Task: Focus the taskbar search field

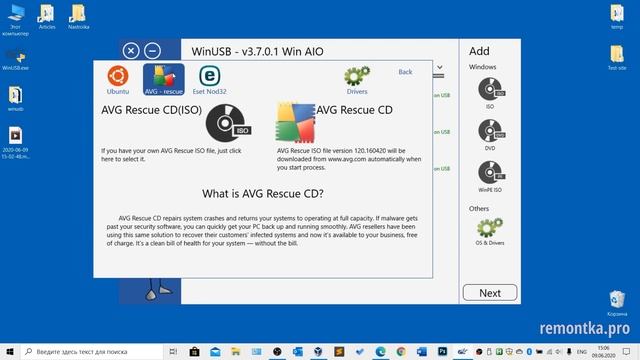Action: pyautogui.click(x=91, y=351)
